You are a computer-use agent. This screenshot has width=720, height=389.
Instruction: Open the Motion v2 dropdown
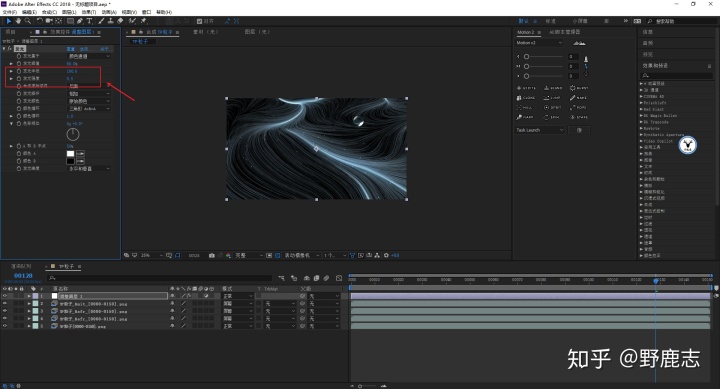pos(539,43)
